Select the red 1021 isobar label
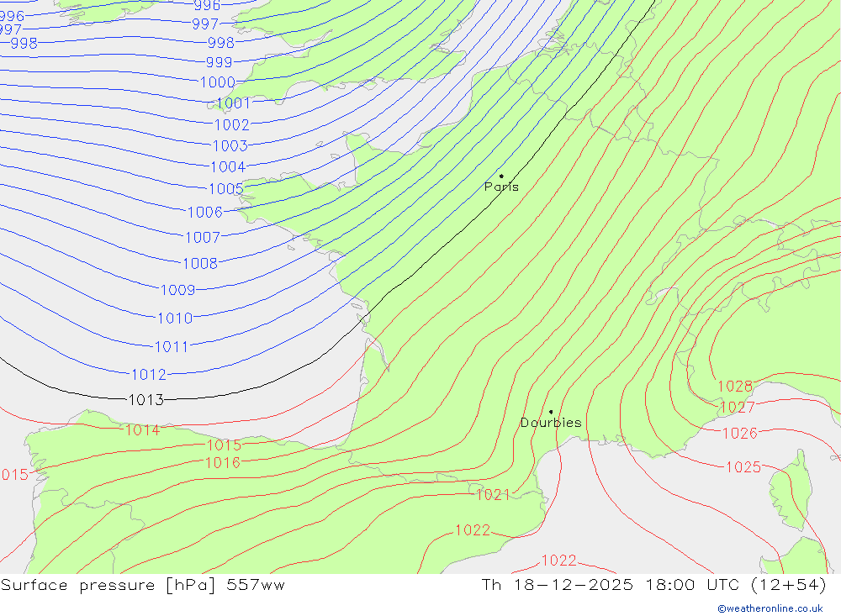The image size is (841, 616). click(x=493, y=495)
